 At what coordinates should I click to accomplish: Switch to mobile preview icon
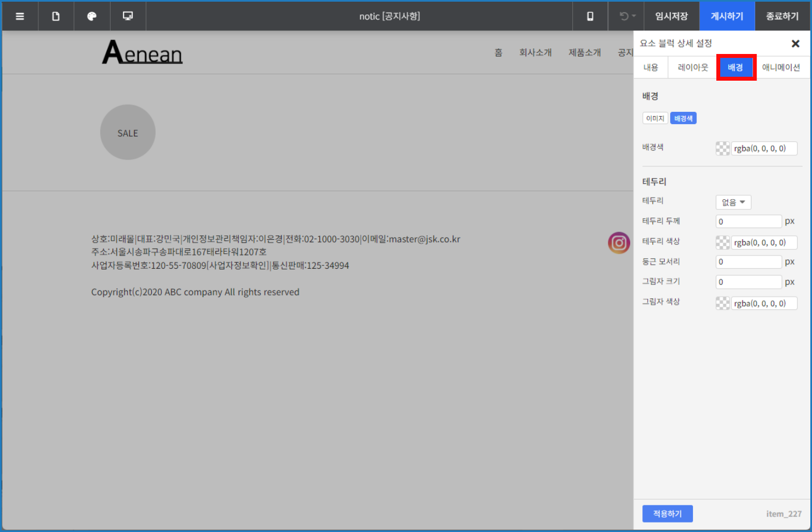[590, 16]
